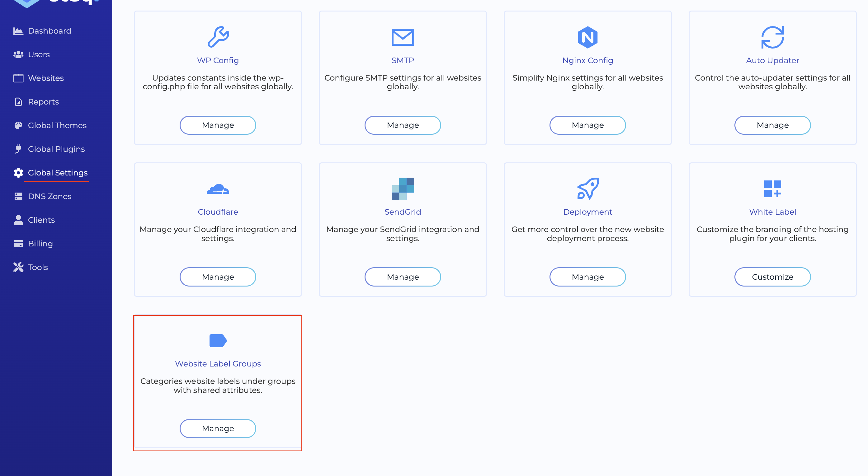Click the Website Label Groups tag icon

coord(218,340)
